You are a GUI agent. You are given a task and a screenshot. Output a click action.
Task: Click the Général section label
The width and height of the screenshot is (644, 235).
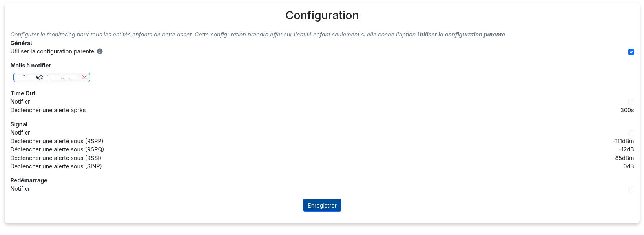pos(21,43)
